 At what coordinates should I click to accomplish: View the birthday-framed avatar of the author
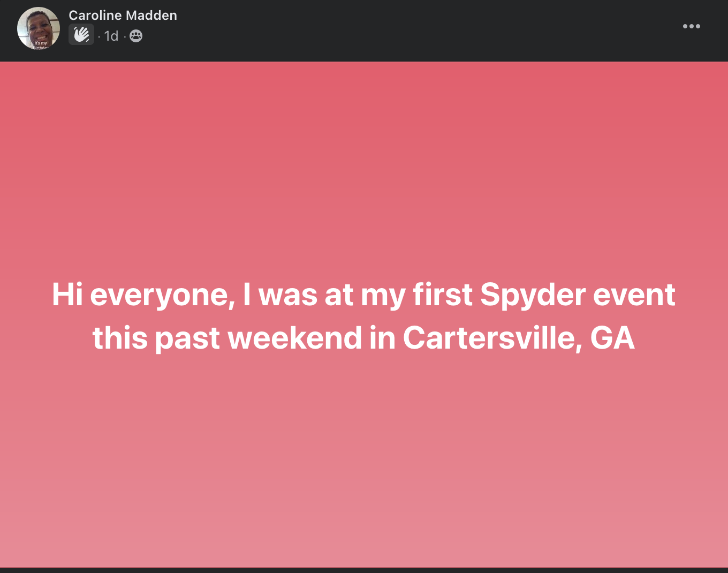pos(39,29)
